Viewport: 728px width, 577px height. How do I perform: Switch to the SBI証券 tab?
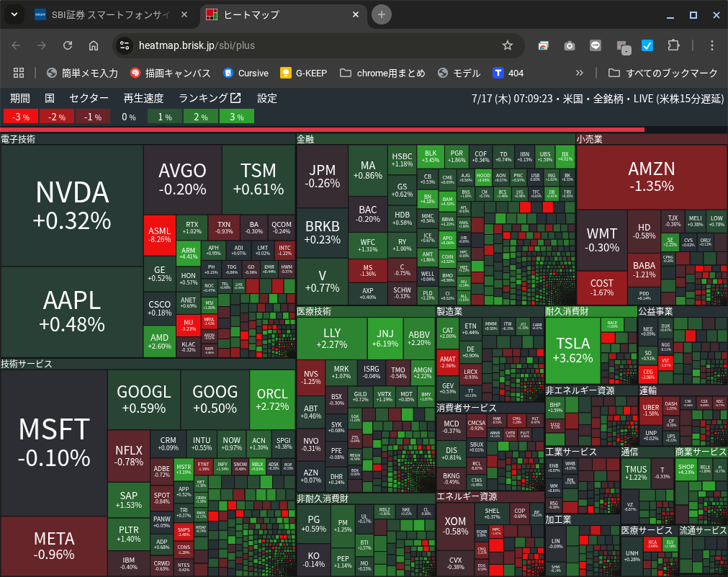[109, 15]
